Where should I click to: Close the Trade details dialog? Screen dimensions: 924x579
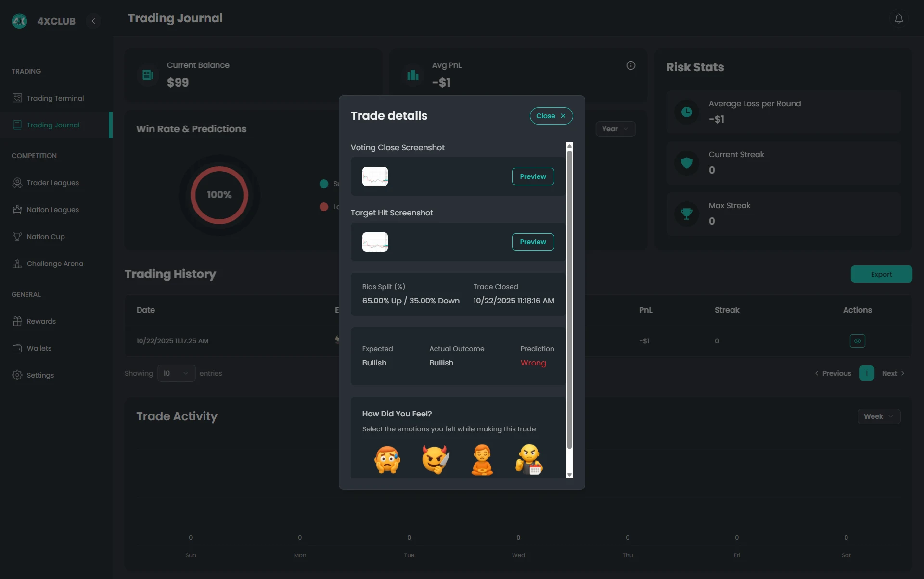(551, 116)
